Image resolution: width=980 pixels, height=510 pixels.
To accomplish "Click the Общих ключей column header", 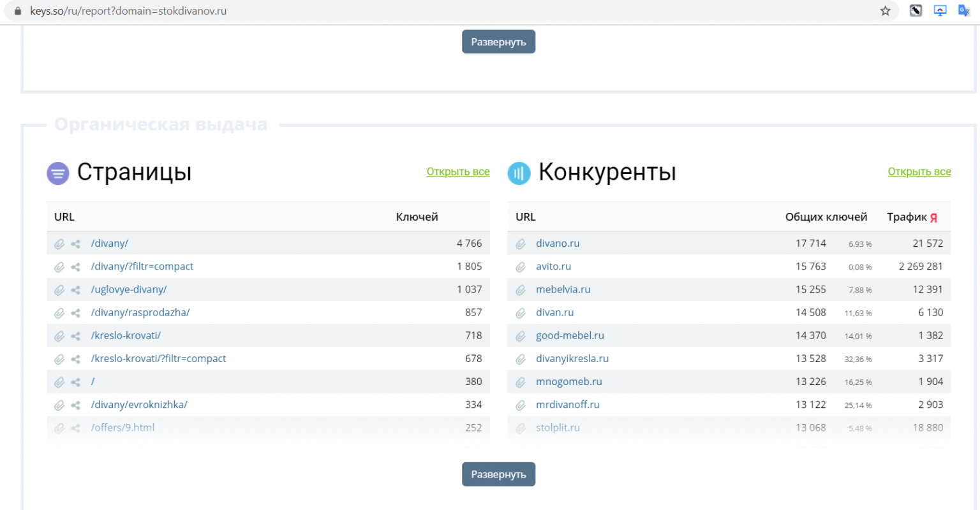I will [x=826, y=217].
